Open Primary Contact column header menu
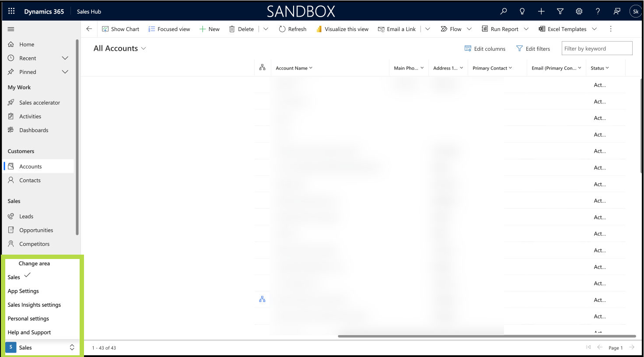The height and width of the screenshot is (357, 644). tap(492, 68)
